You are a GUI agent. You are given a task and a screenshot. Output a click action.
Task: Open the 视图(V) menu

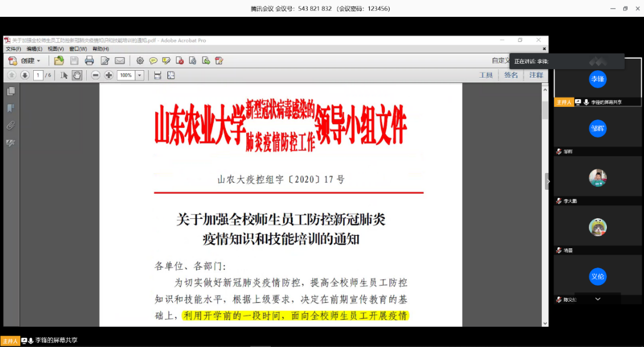coord(56,49)
